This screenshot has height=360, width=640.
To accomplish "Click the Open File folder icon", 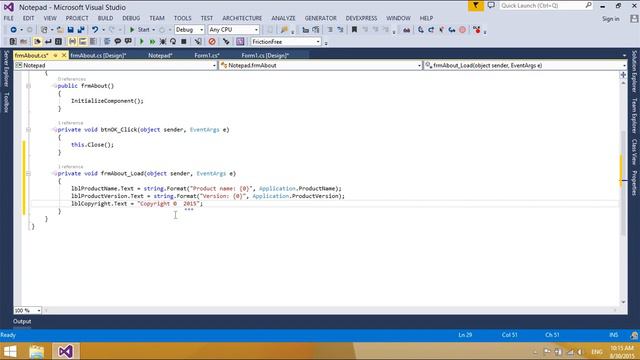I will pyautogui.click(x=60, y=30).
